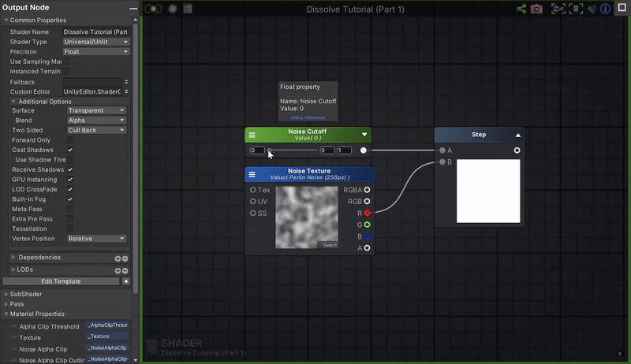Enable the Tessellation checkbox
Screen dimensions: 631x364
point(70,228)
